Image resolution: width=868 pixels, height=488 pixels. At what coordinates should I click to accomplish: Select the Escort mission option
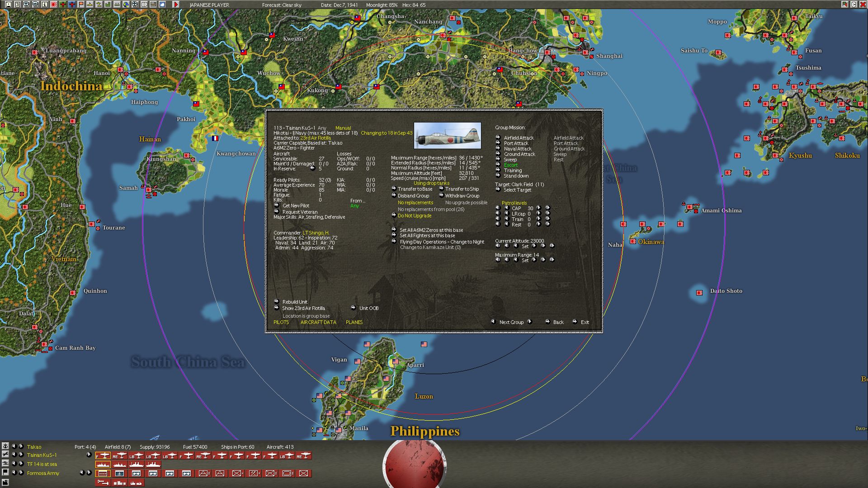pyautogui.click(x=511, y=165)
